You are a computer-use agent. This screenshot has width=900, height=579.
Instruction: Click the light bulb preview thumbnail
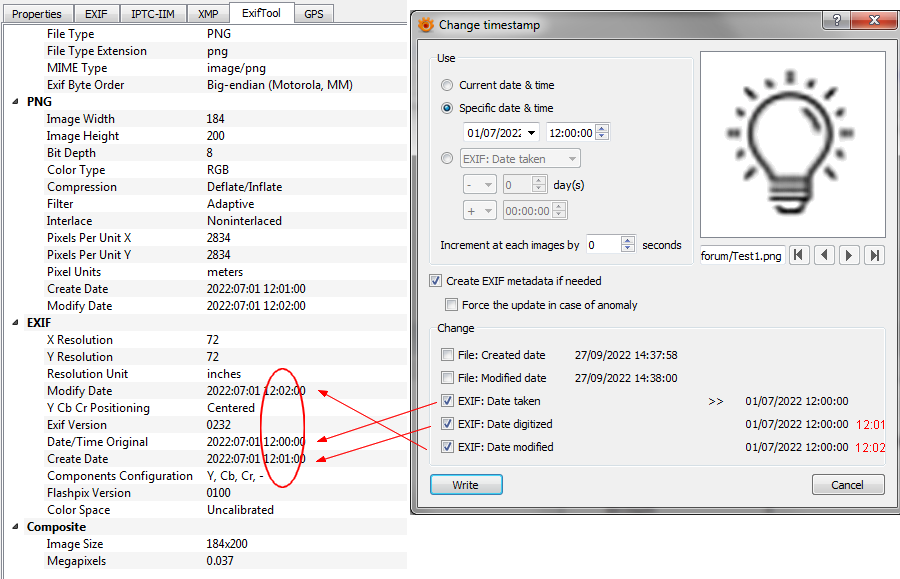tap(793, 145)
